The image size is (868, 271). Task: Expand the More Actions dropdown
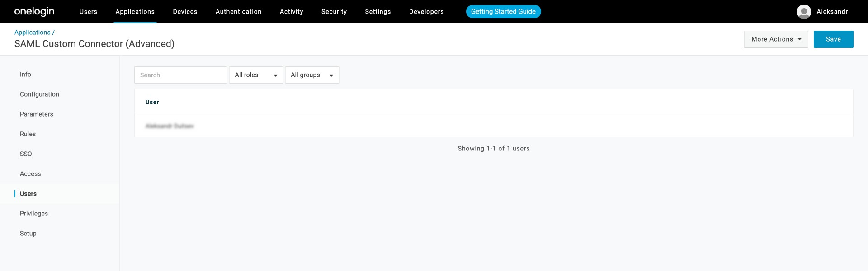776,39
